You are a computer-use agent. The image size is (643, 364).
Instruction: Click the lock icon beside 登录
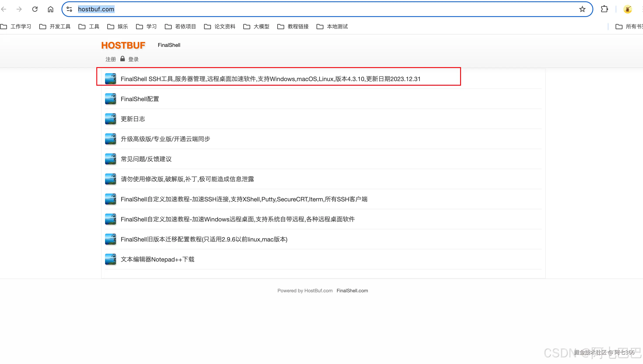(122, 59)
